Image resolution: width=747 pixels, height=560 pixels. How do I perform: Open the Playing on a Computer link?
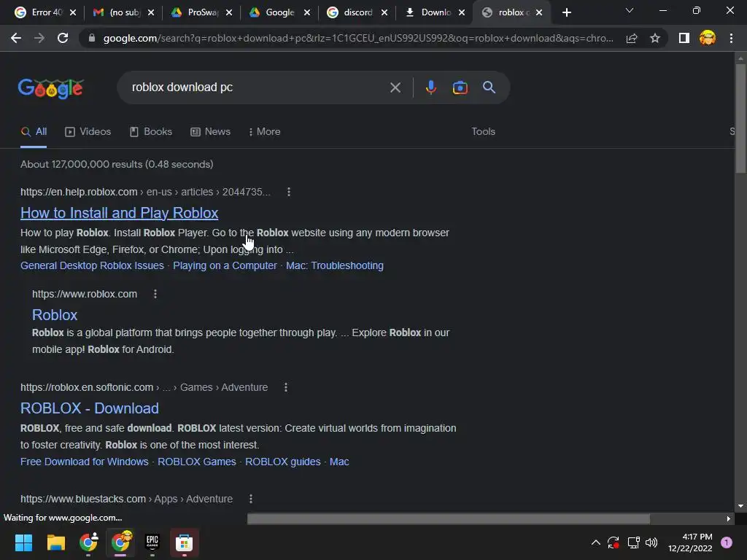click(225, 265)
